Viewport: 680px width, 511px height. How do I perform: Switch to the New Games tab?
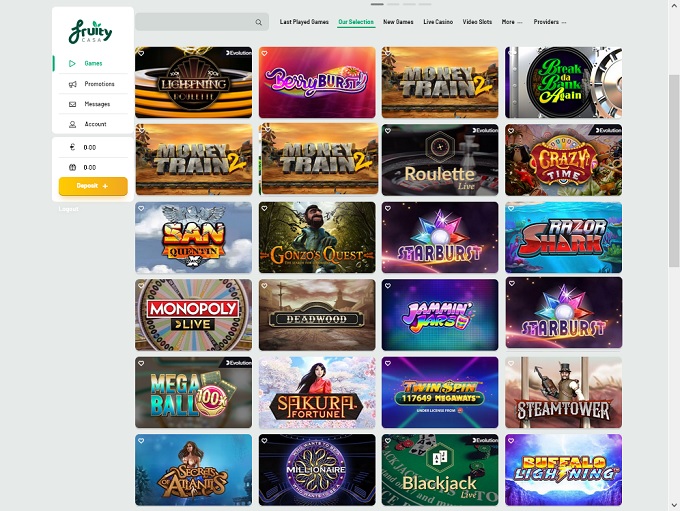[x=398, y=22]
